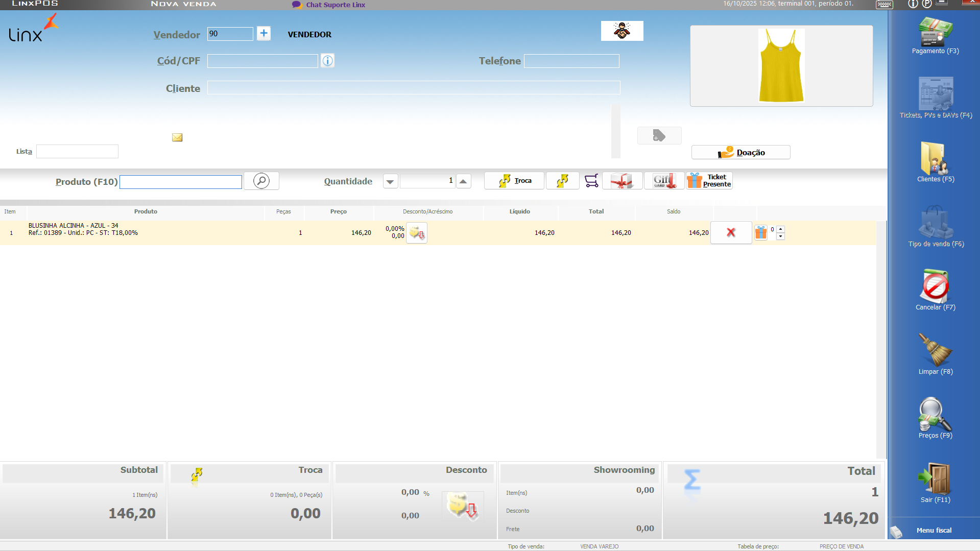Click the product search magnifier button
This screenshot has height=551, width=980.
261,181
